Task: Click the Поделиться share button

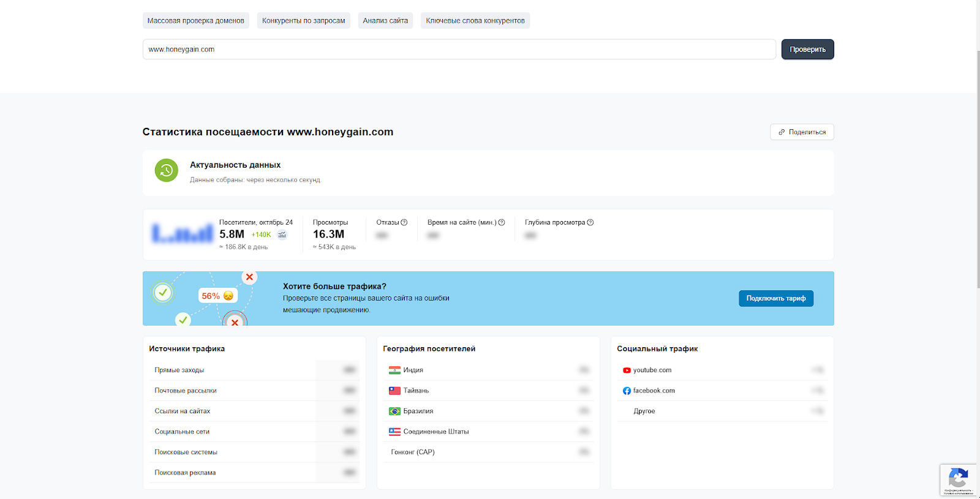Action: click(802, 132)
